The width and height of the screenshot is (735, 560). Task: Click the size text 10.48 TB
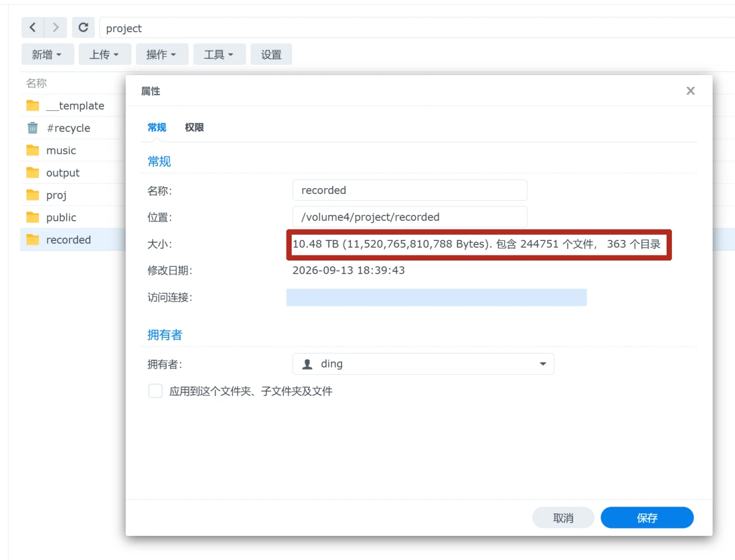click(x=316, y=244)
